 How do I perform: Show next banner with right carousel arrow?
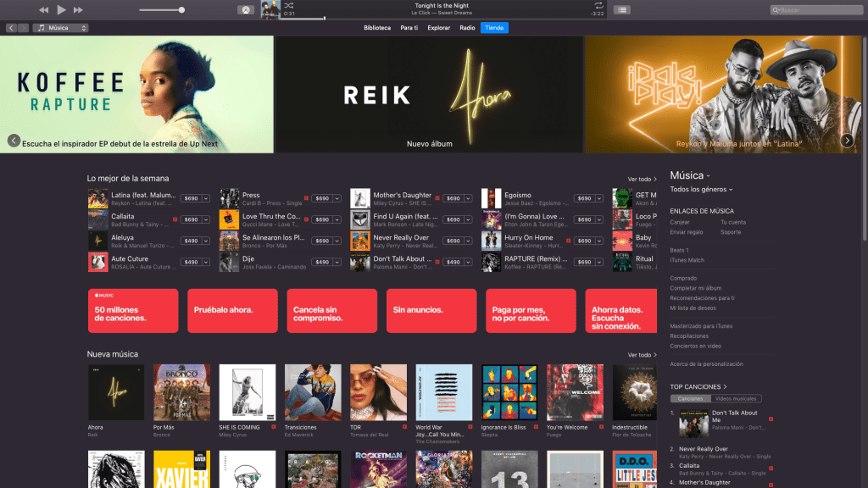point(847,141)
